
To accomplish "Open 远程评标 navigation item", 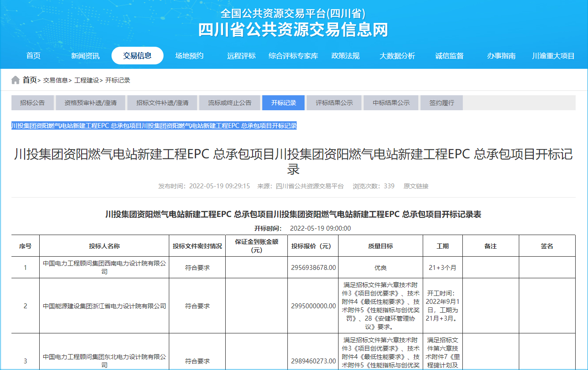I will click(x=241, y=56).
